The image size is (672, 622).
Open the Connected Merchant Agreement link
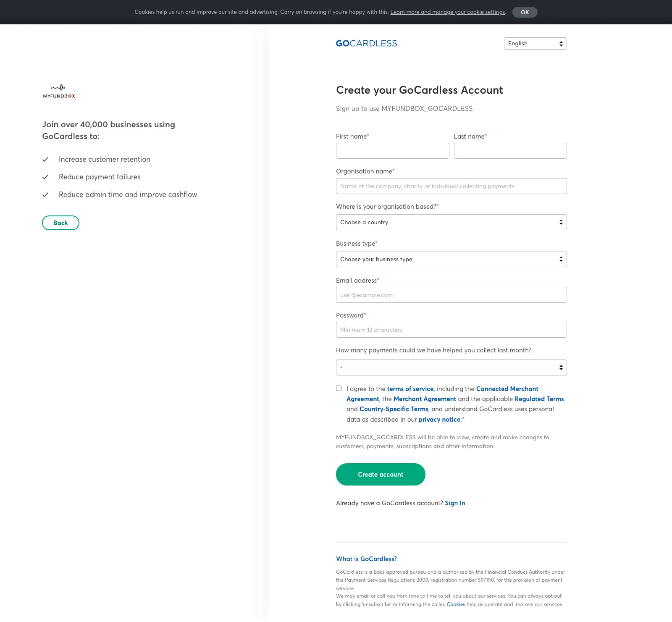coord(507,389)
